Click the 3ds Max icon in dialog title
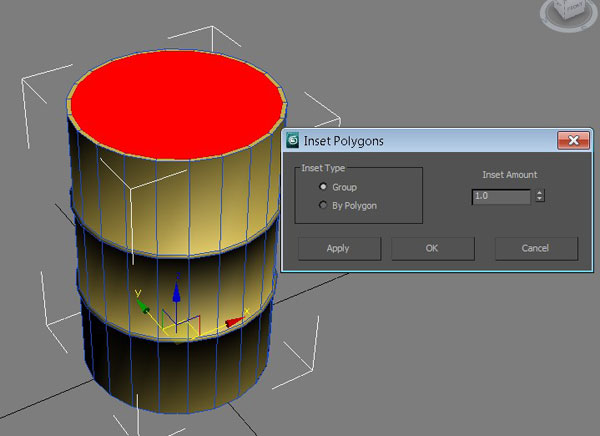600x436 pixels. click(294, 141)
